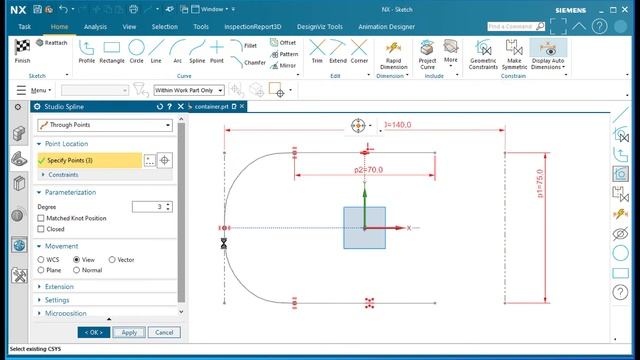Click Specify Points (3) field

pos(89,160)
